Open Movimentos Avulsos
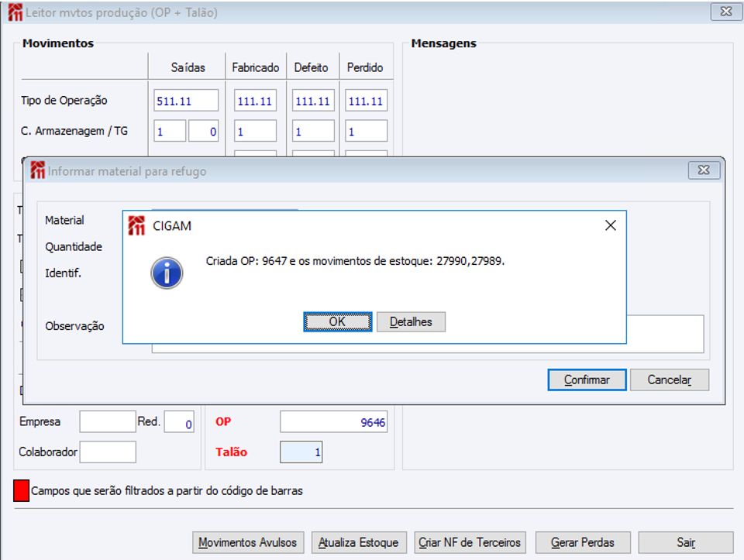This screenshot has width=744, height=560. (248, 542)
